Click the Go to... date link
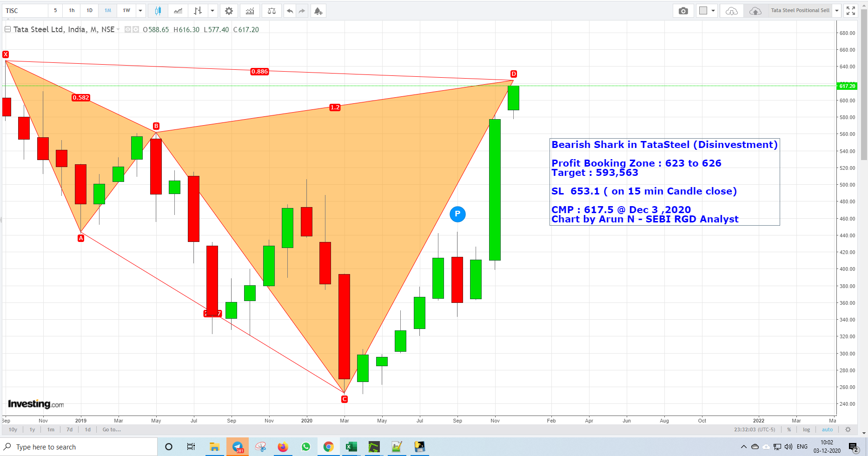Viewport: 868px width, 456px height. 111,429
